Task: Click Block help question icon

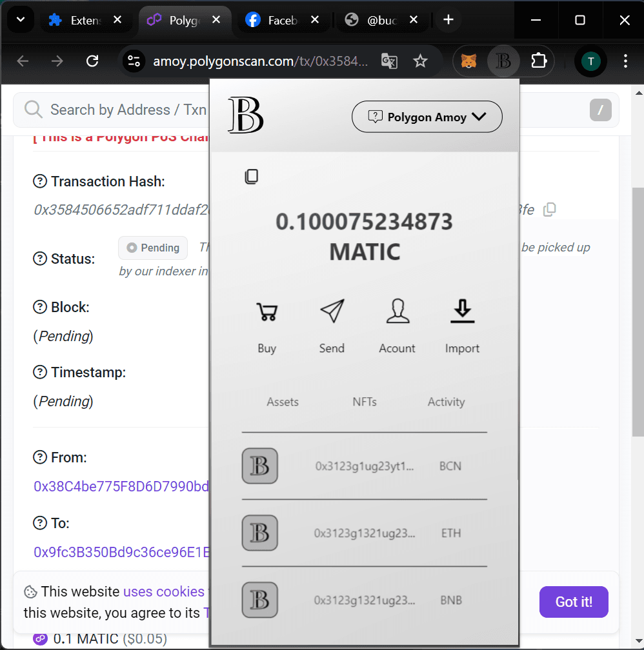Action: tap(40, 307)
